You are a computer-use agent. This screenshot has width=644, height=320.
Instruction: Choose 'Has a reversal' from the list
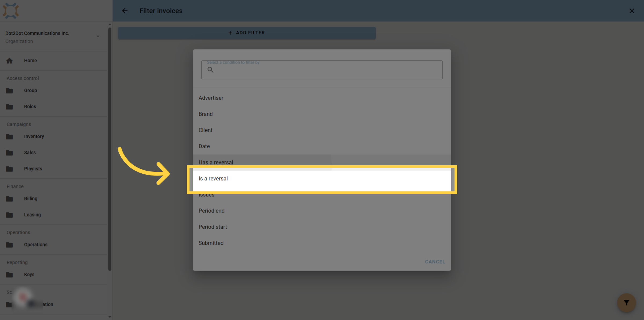[x=322, y=162]
